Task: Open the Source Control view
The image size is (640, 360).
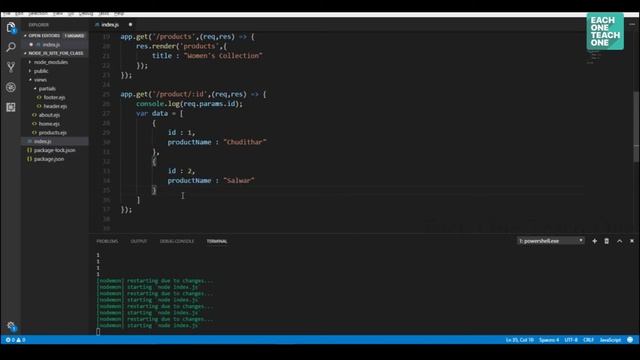Action: pyautogui.click(x=11, y=67)
